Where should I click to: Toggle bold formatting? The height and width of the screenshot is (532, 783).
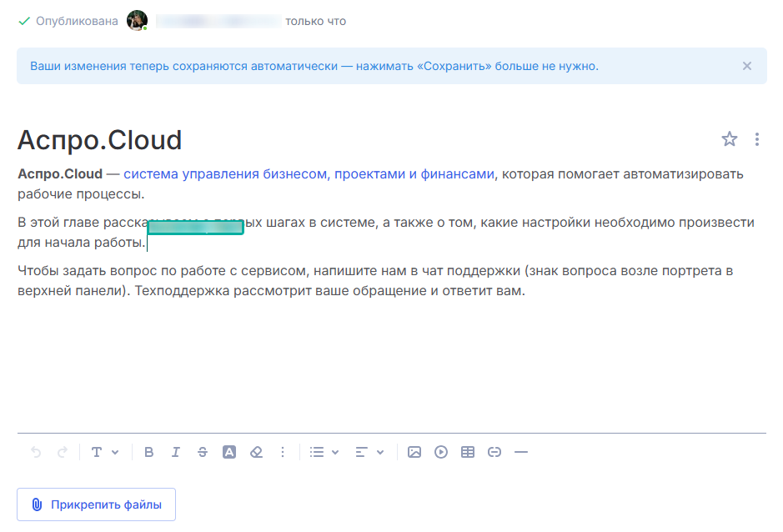point(148,452)
